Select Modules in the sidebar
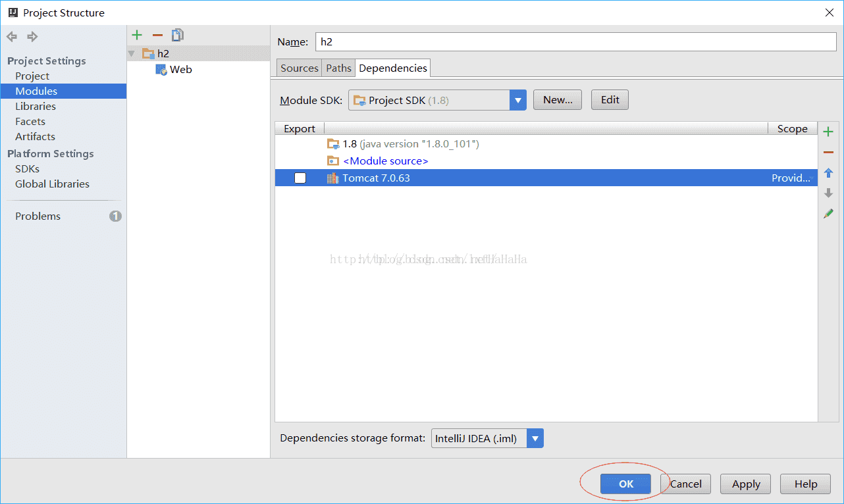This screenshot has width=844, height=504. pyautogui.click(x=63, y=91)
